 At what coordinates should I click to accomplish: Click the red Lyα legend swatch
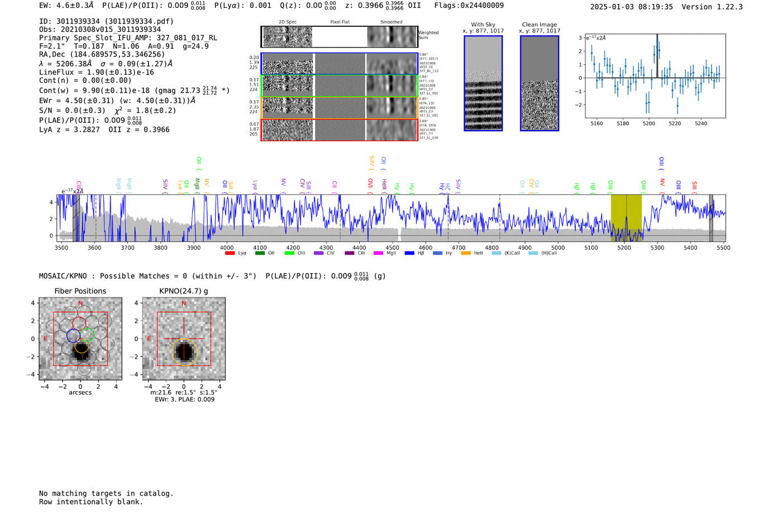(230, 253)
